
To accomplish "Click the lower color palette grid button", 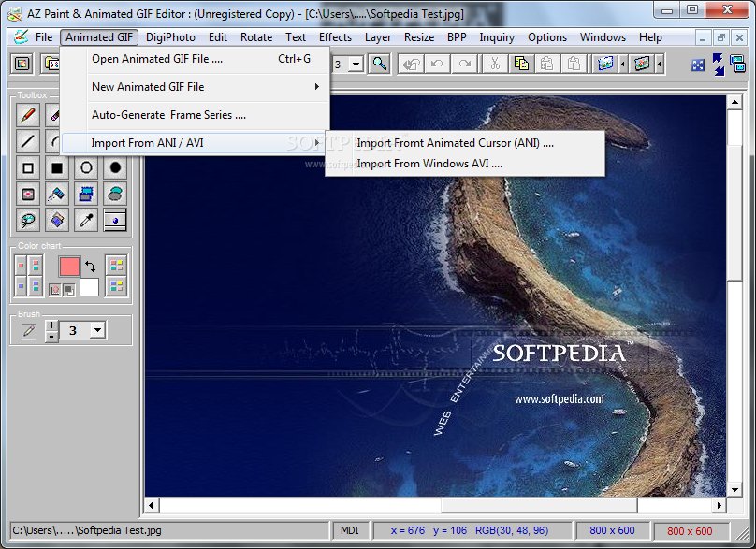I will pyautogui.click(x=116, y=286).
